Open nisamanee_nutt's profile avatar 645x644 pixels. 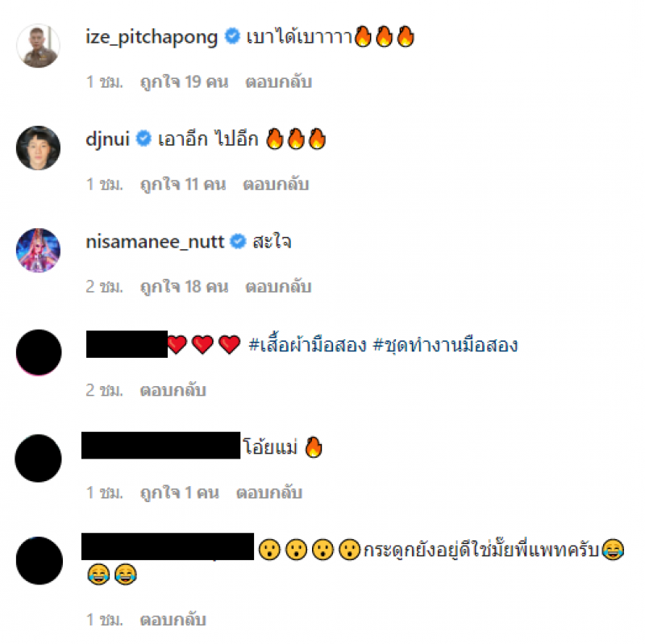(38, 250)
